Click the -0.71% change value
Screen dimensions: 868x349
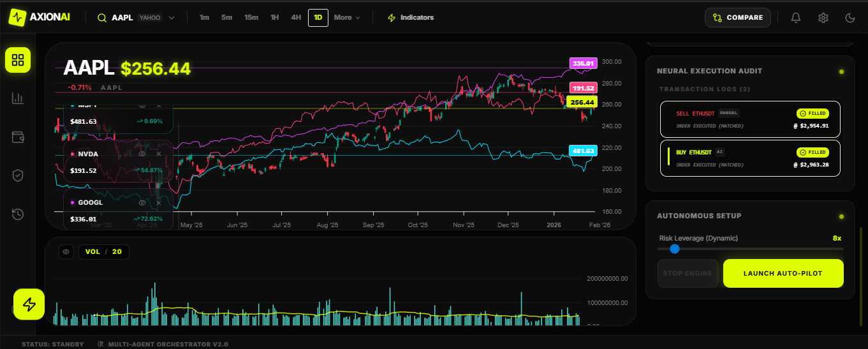coord(80,87)
